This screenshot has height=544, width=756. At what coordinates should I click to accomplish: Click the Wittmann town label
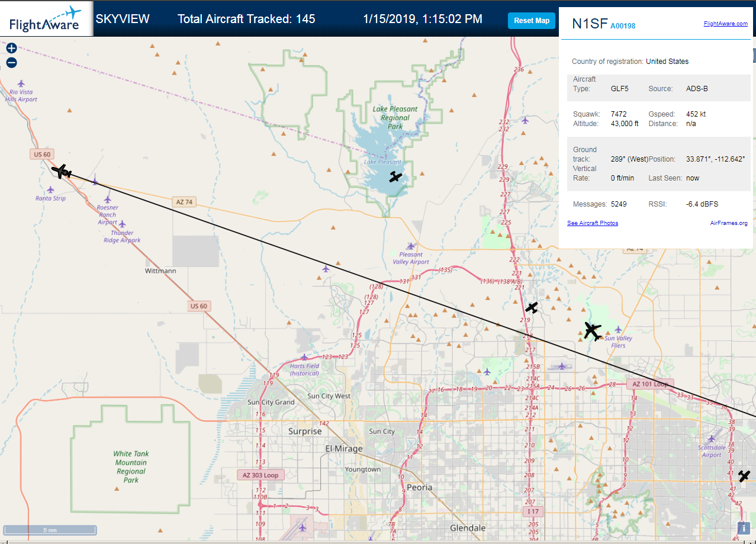point(160,271)
